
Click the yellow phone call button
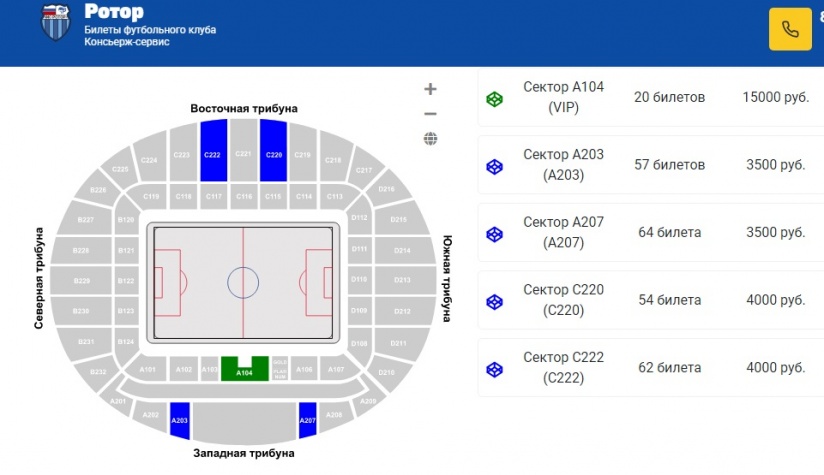[x=790, y=29]
